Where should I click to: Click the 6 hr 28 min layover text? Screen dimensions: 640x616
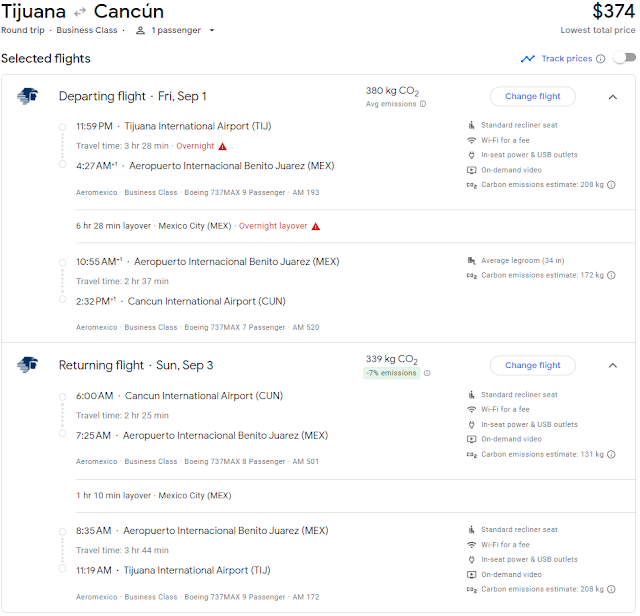click(114, 227)
